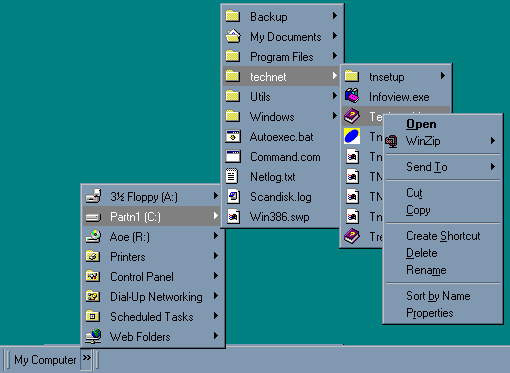The width and height of the screenshot is (510, 373).
Task: Click the 3½ Floppy (A:) drive icon
Action: pos(93,196)
